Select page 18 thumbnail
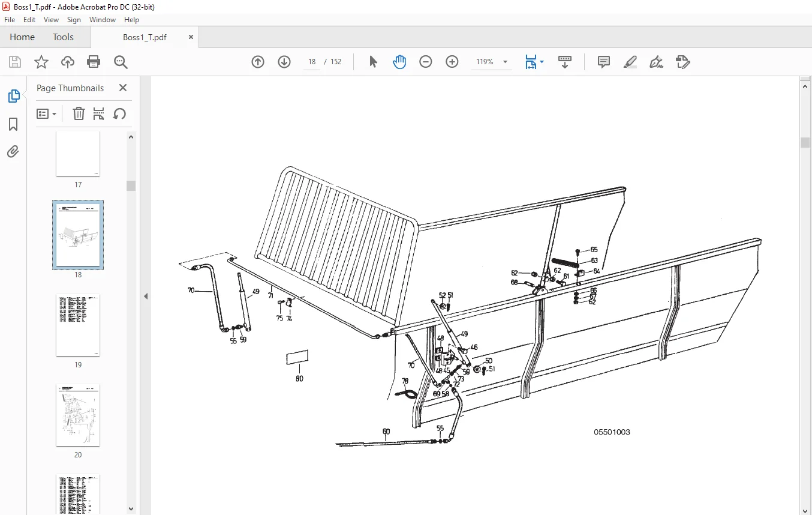The width and height of the screenshot is (812, 515). 78,235
